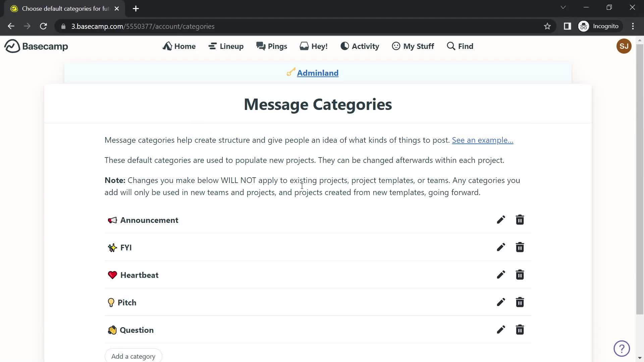
Task: Open the See an example link
Action: [483, 140]
